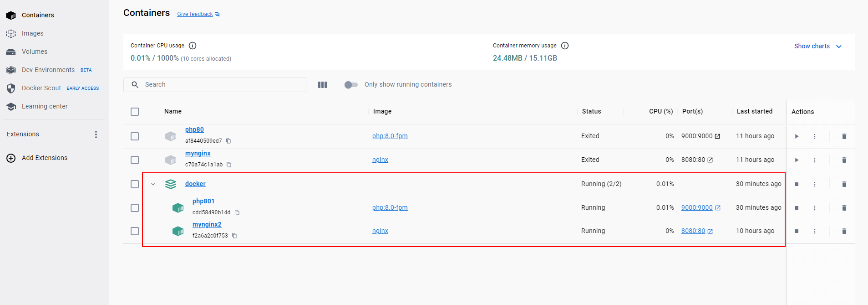Open the php801 container link
The image size is (868, 305).
(203, 201)
